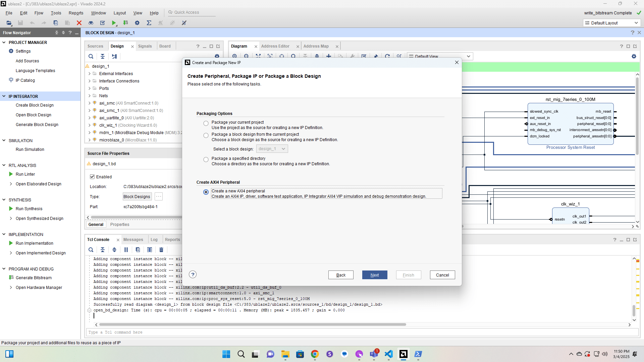The image size is (644, 362).
Task: Clear the Tcl Console with the trash icon
Action: pos(161,250)
